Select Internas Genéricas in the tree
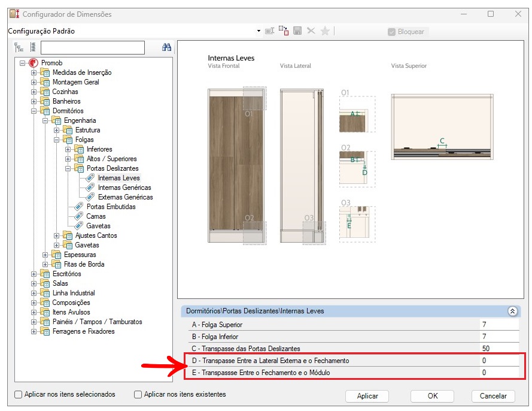 click(124, 188)
